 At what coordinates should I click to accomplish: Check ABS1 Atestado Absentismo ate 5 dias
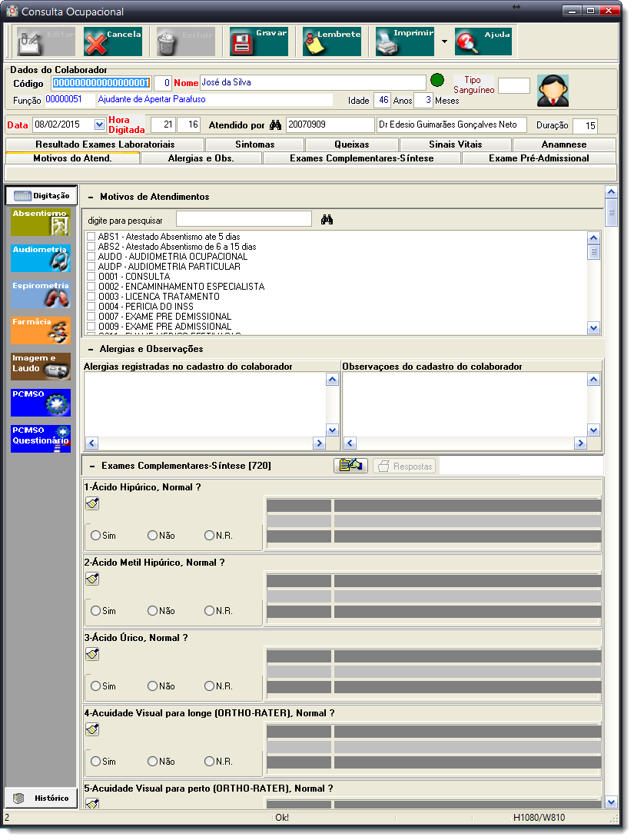click(91, 237)
